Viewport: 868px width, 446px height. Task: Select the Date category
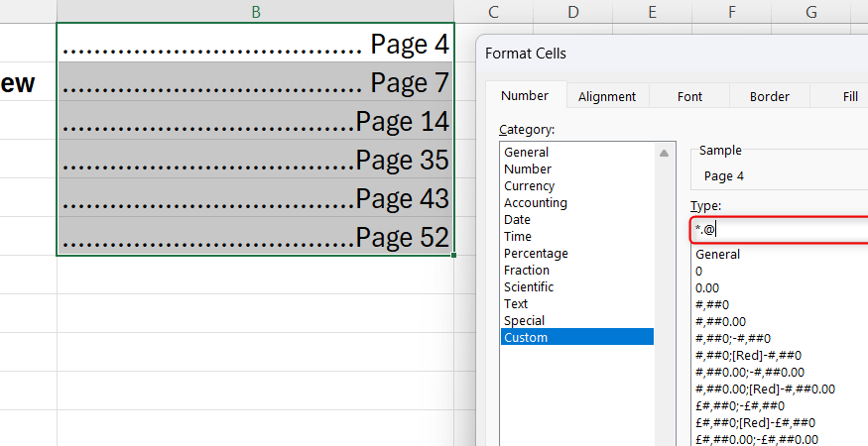tap(576, 220)
